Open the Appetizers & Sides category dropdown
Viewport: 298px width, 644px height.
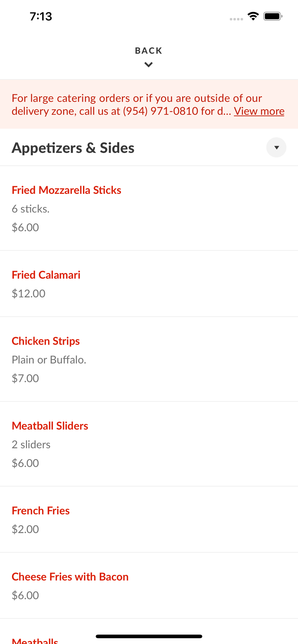276,147
